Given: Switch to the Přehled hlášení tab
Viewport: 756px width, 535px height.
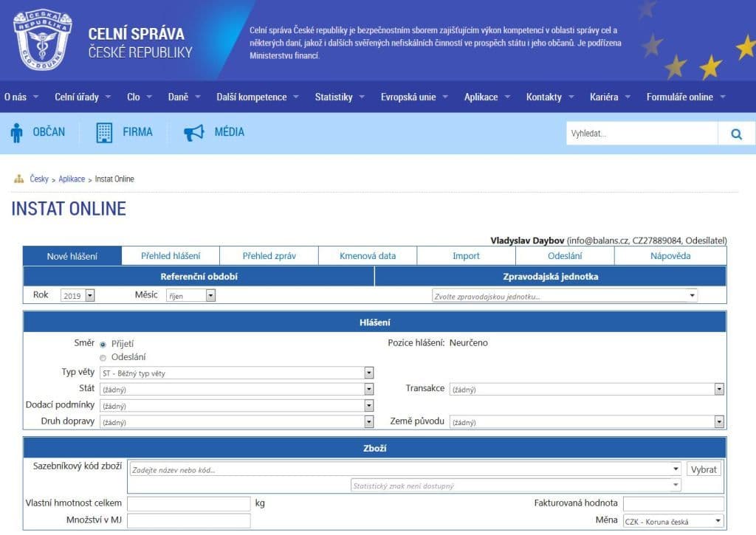Looking at the screenshot, I should pyautogui.click(x=171, y=256).
